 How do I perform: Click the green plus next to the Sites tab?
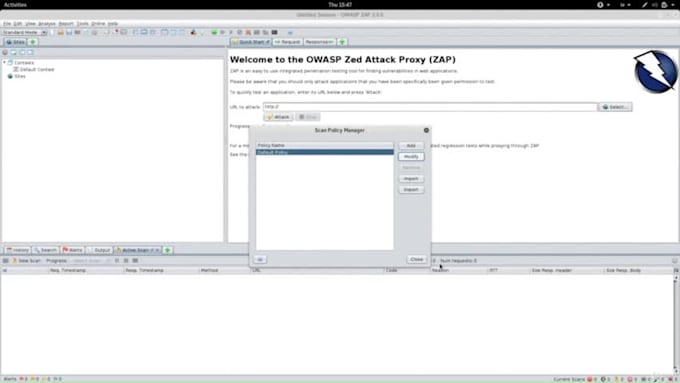point(33,42)
